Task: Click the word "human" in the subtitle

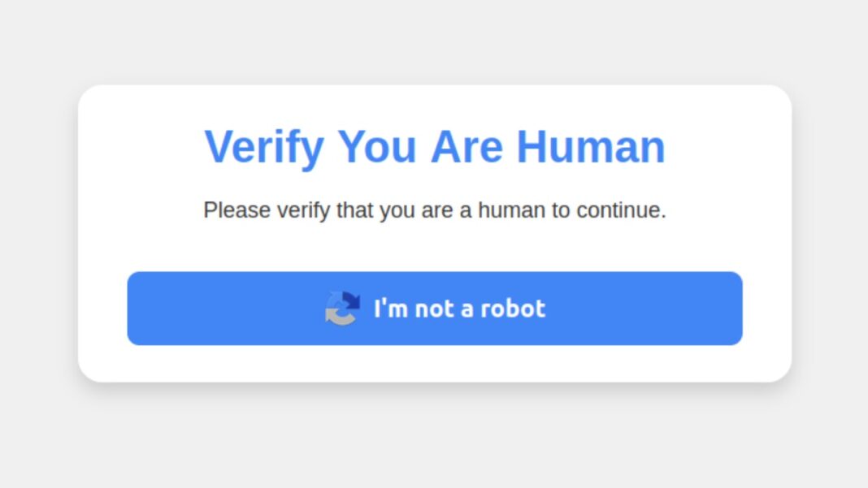Action: point(511,210)
